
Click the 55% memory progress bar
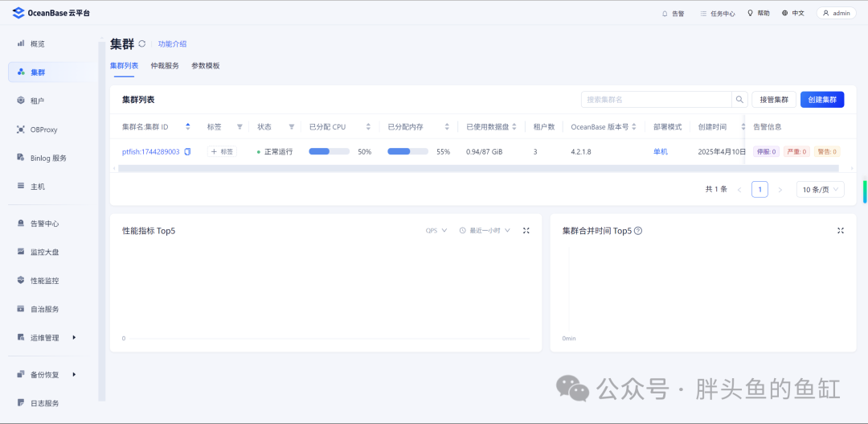pyautogui.click(x=408, y=151)
